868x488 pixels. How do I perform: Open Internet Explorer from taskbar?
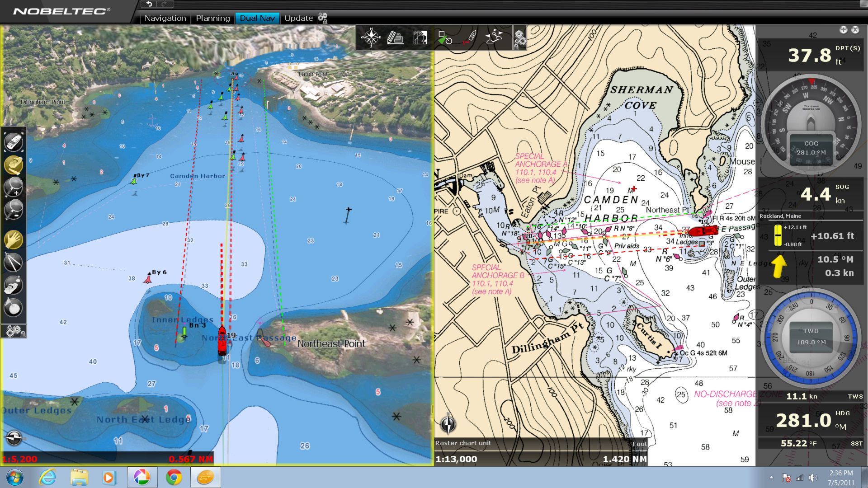47,477
